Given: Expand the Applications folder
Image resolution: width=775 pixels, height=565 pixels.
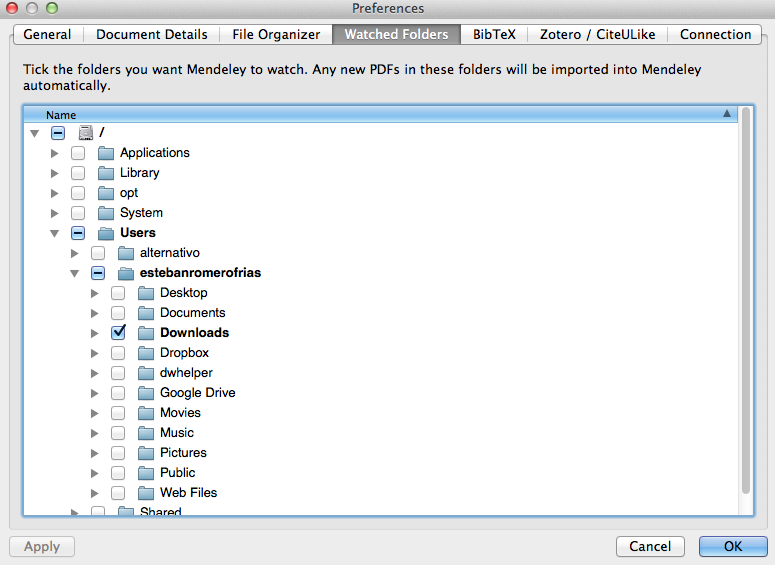Looking at the screenshot, I should coord(54,153).
